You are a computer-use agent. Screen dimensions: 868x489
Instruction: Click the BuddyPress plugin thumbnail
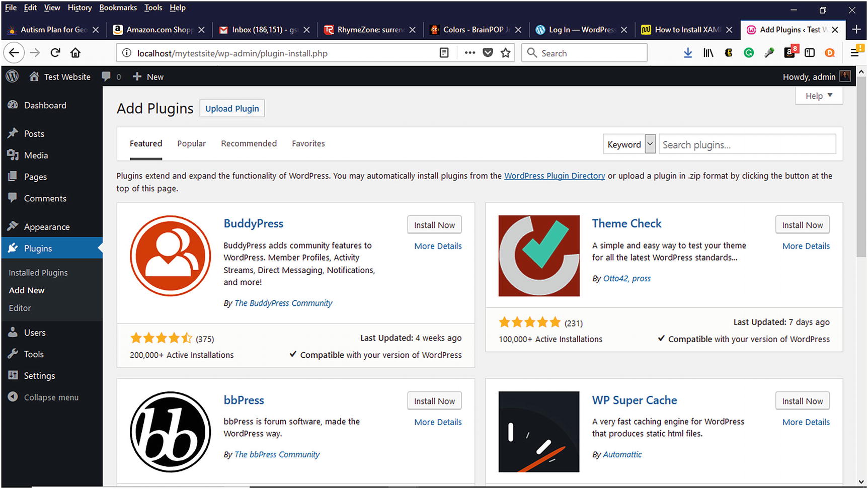(x=170, y=256)
